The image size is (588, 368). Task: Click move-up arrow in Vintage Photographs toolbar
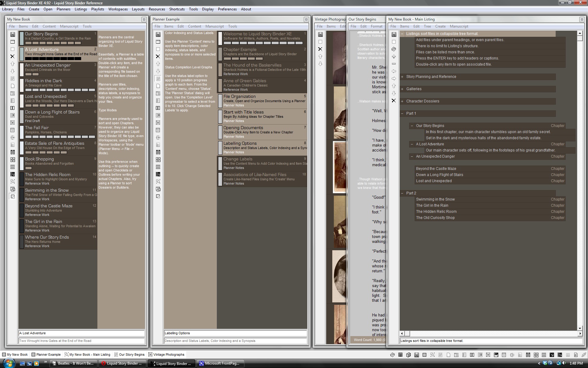(320, 56)
